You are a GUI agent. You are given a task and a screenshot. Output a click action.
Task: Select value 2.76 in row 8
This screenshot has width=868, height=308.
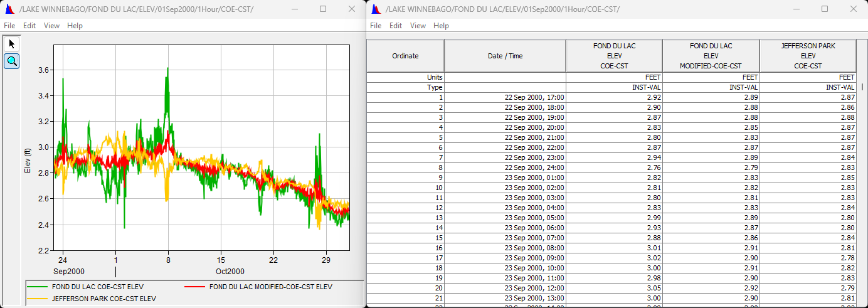(614, 167)
